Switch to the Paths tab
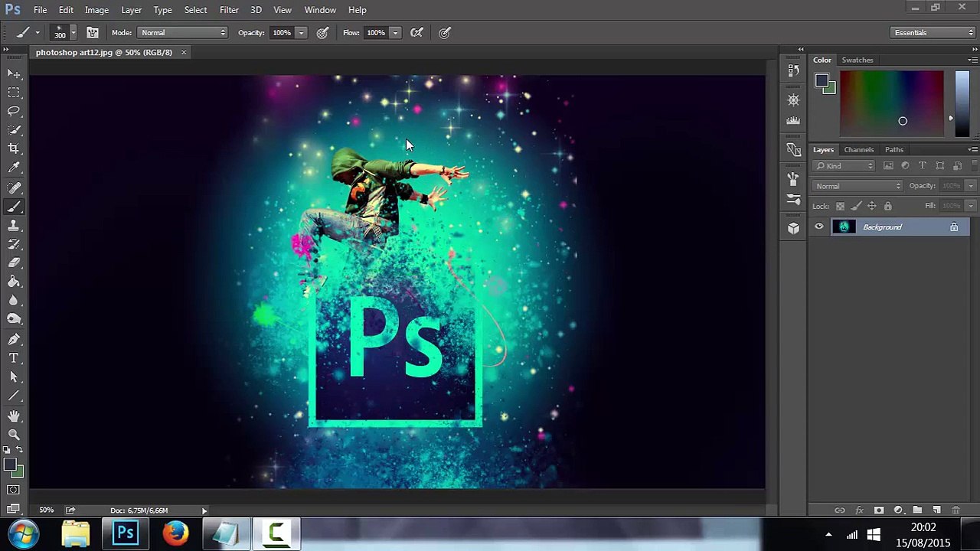This screenshot has height=551, width=980. [893, 150]
